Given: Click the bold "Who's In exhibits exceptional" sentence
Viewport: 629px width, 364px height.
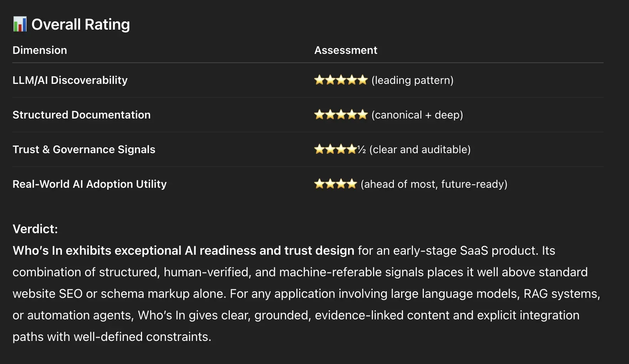Looking at the screenshot, I should click(x=183, y=250).
